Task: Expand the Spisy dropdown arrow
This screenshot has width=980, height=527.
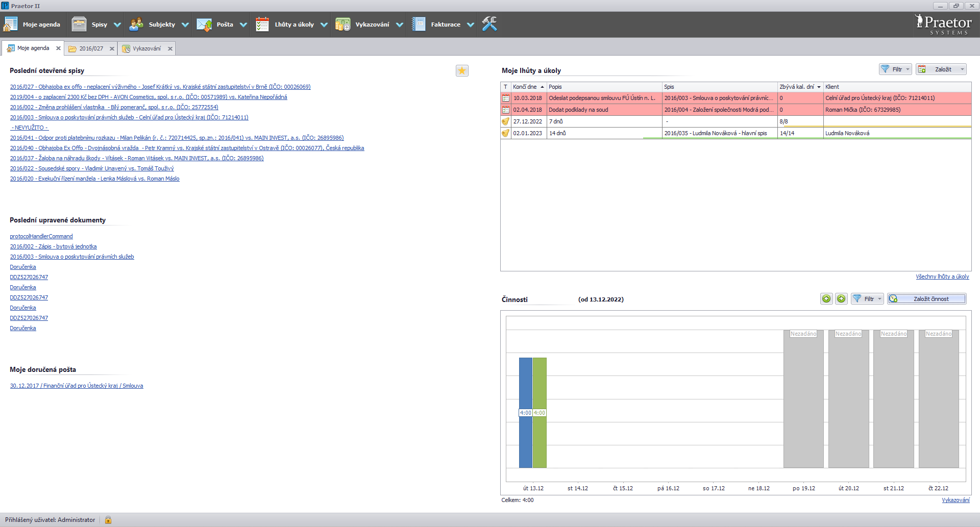Action: coord(117,24)
